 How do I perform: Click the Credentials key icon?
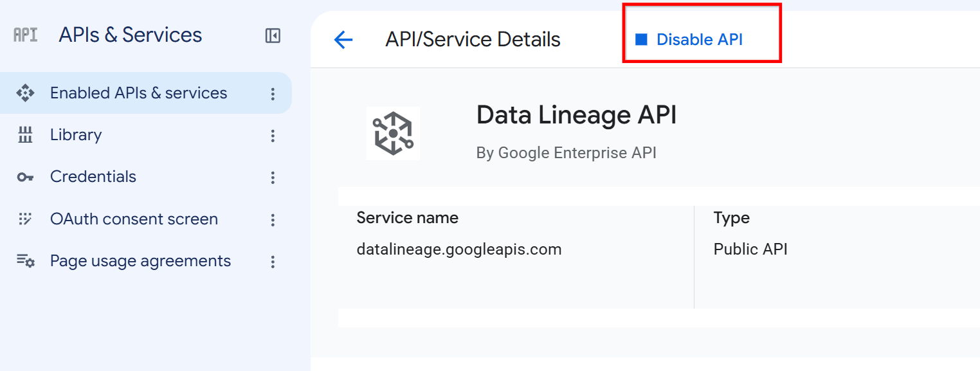coord(25,177)
